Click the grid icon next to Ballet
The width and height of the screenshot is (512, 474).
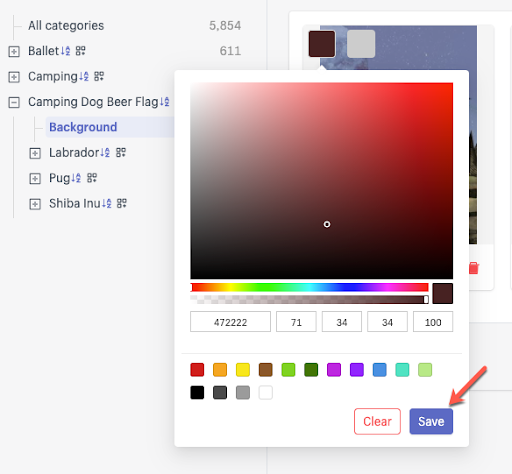pyautogui.click(x=80, y=51)
